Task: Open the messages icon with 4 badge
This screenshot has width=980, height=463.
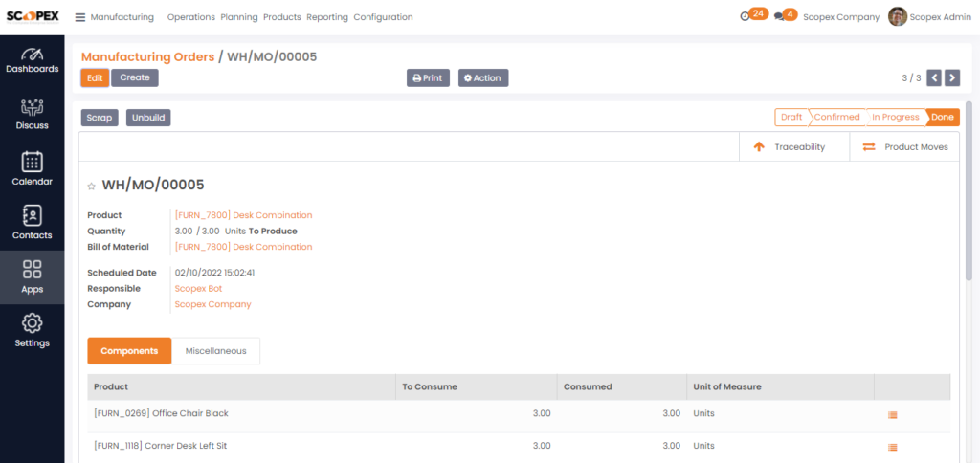Action: [786, 15]
